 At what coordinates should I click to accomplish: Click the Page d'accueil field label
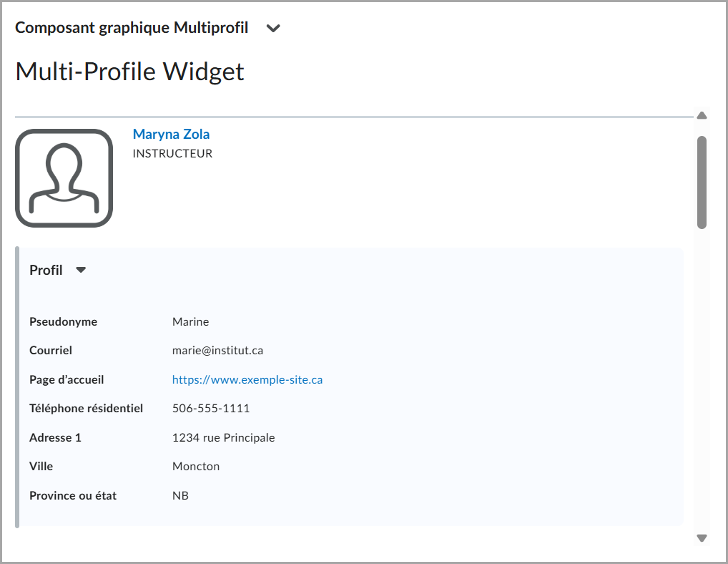pos(67,379)
